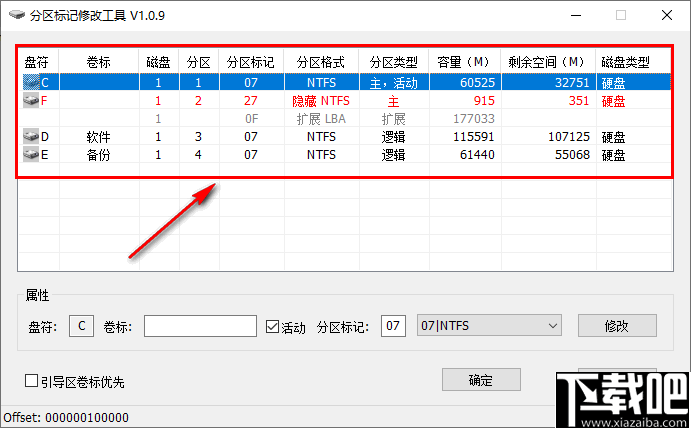Click the 确定 button
The image size is (691, 428).
click(x=481, y=380)
